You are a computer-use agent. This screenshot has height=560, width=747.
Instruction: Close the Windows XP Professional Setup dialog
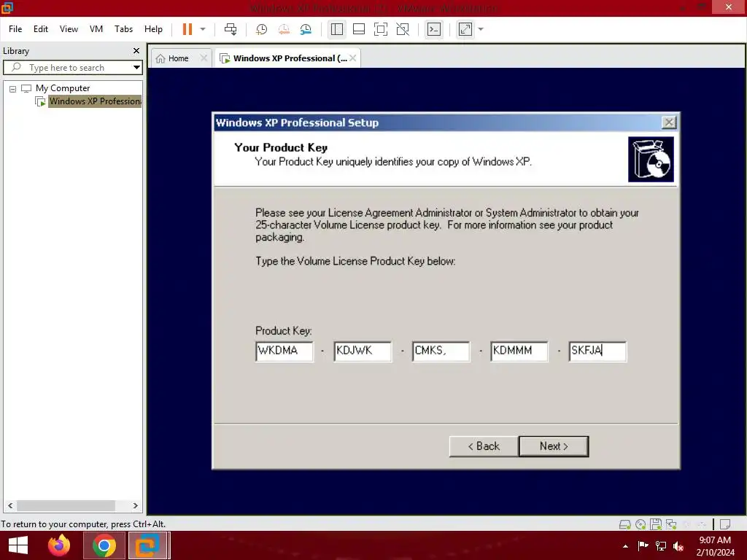coord(669,122)
